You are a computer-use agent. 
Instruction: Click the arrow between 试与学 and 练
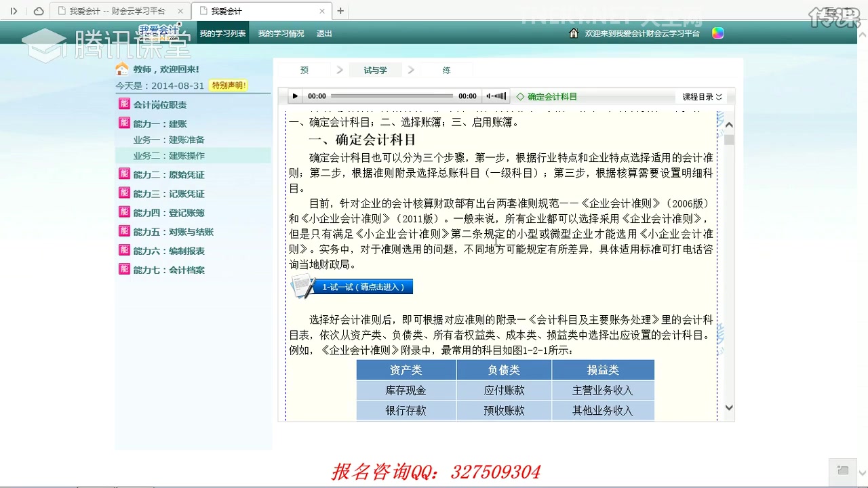411,70
